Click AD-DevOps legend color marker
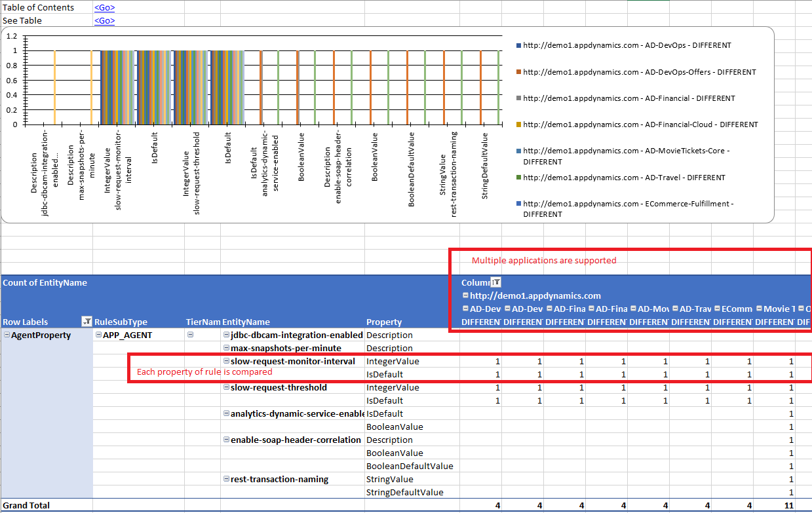This screenshot has width=812, height=513. tap(518, 46)
